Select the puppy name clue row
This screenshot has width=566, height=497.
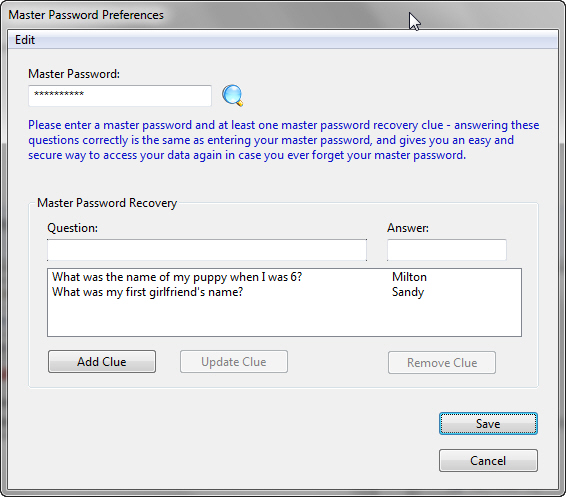284,277
